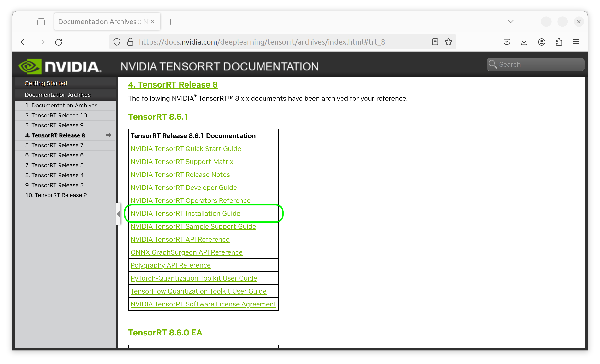Click the site security padlock icon
Viewport: 600px width, 364px height.
click(x=130, y=42)
